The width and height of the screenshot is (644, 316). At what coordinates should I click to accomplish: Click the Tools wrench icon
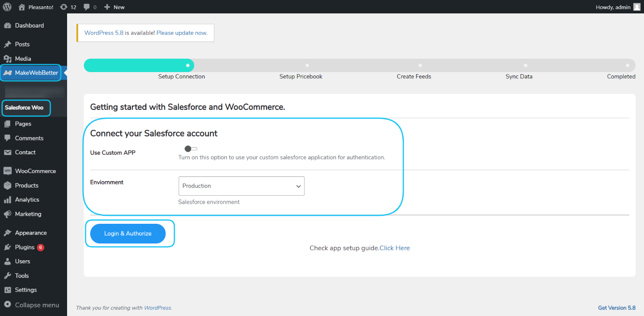tap(8, 276)
